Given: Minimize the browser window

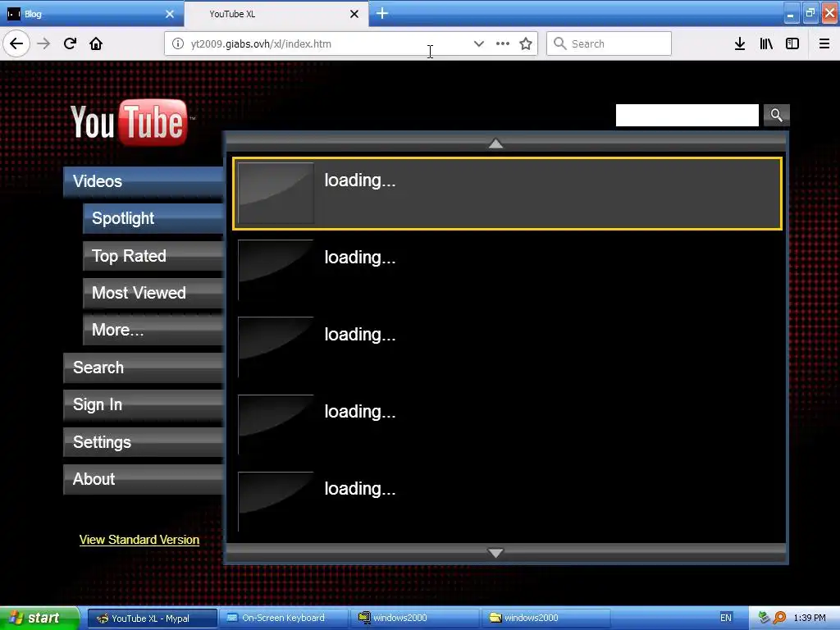Looking at the screenshot, I should pos(790,13).
